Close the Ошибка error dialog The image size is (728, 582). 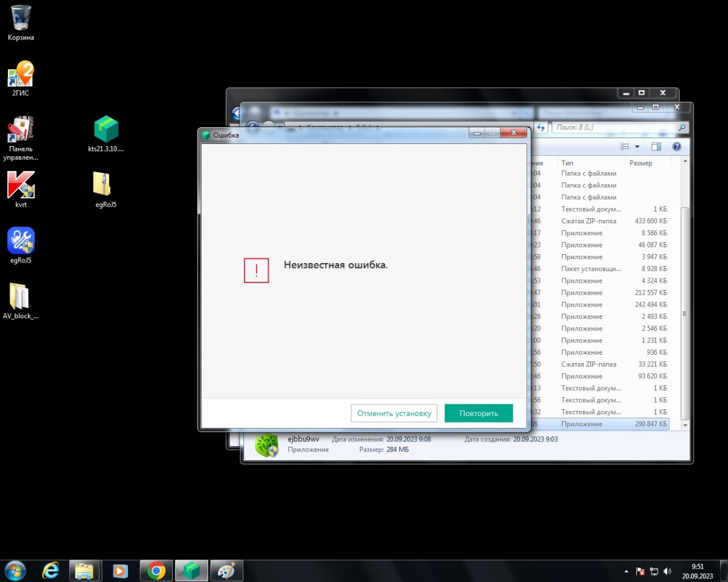pos(513,133)
